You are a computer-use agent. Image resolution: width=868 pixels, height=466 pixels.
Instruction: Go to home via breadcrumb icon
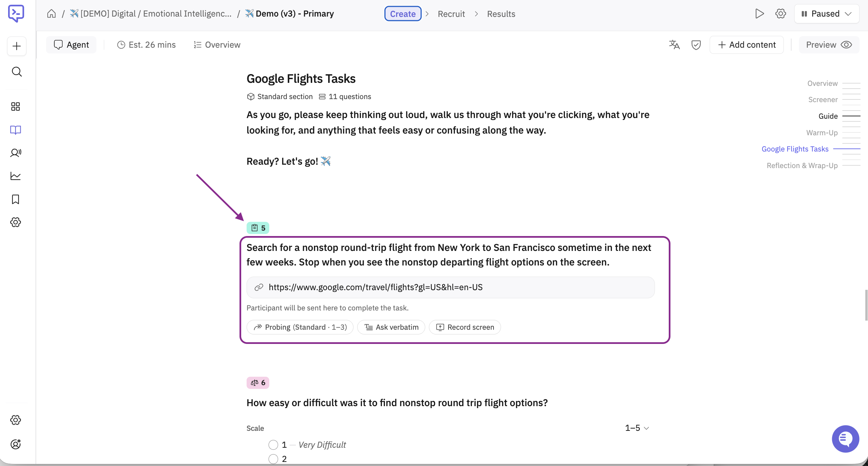[51, 14]
